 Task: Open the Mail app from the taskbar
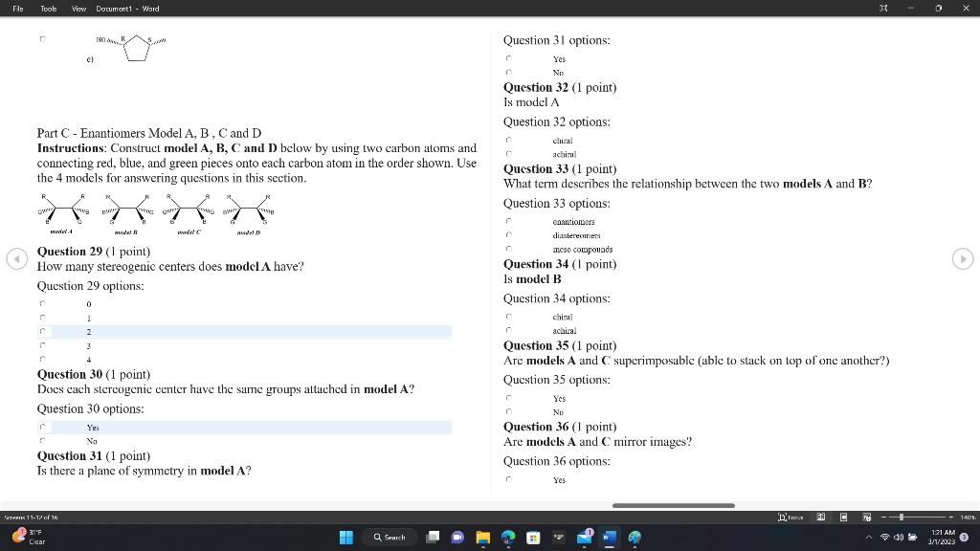[583, 538]
